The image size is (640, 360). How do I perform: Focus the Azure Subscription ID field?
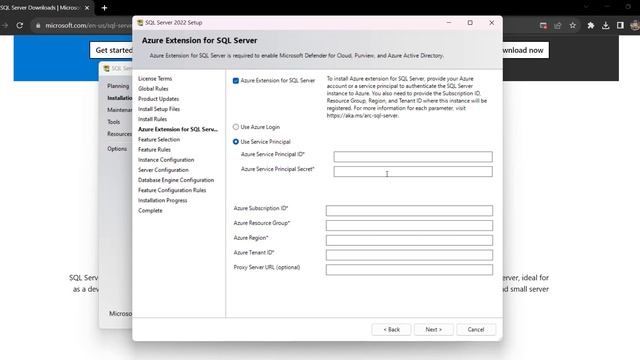pyautogui.click(x=409, y=211)
